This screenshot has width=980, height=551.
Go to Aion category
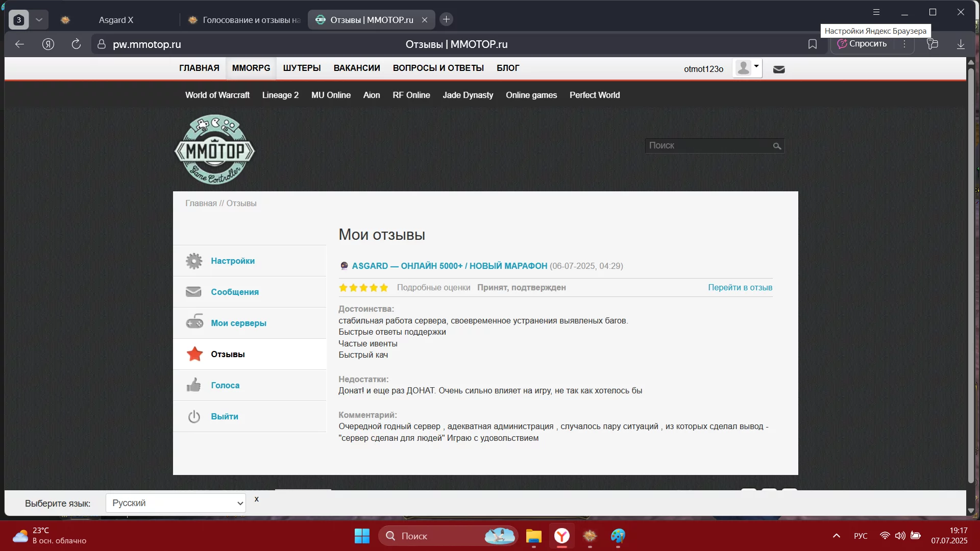pyautogui.click(x=372, y=95)
